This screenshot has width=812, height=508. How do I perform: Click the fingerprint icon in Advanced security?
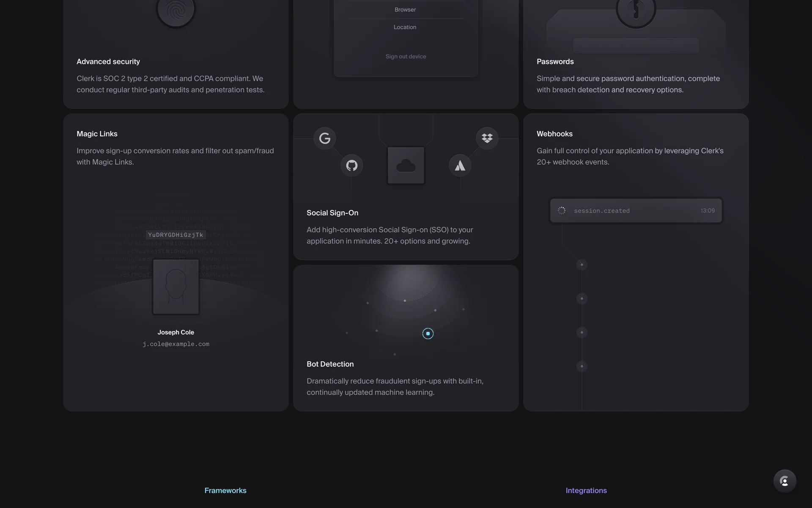[176, 11]
